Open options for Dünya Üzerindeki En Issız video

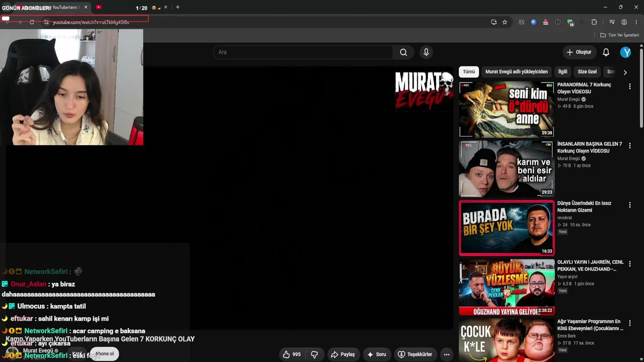pyautogui.click(x=629, y=205)
